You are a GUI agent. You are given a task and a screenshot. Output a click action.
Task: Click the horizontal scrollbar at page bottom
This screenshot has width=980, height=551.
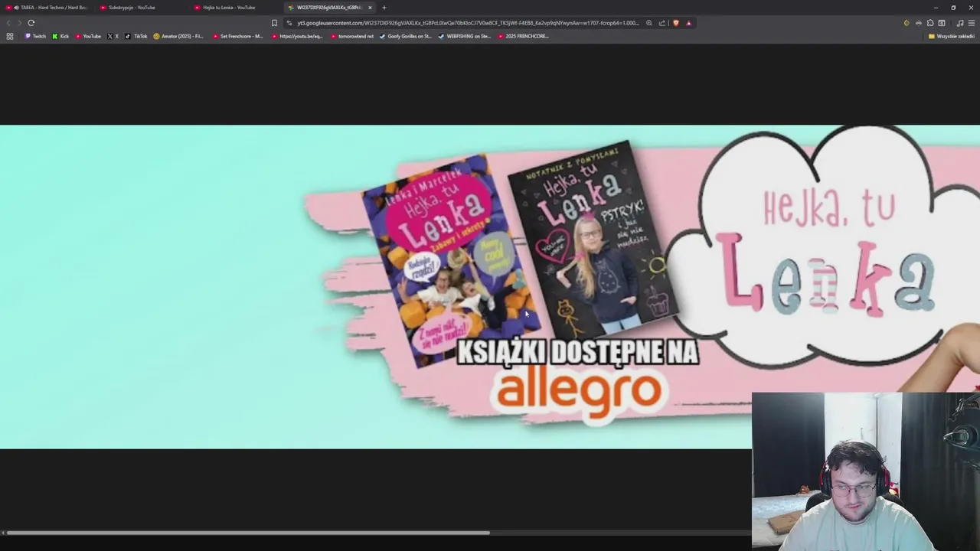click(x=247, y=533)
